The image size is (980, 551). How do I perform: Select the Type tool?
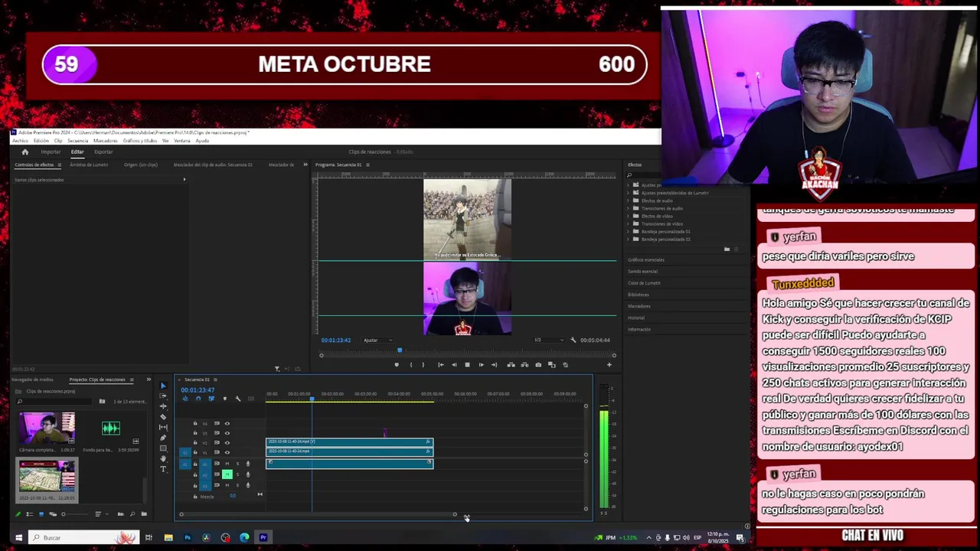coord(163,469)
